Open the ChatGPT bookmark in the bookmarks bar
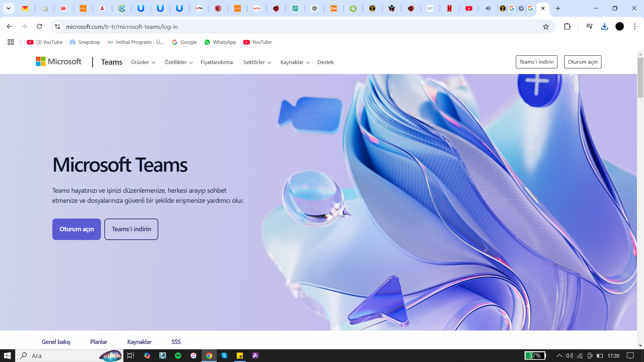This screenshot has height=362, width=644. [x=315, y=8]
